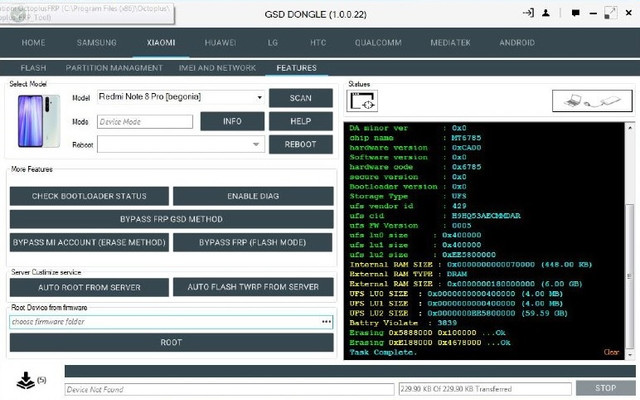Screen dimensions: 640x400
Task: Click the restore window size icon
Action: (611, 13)
